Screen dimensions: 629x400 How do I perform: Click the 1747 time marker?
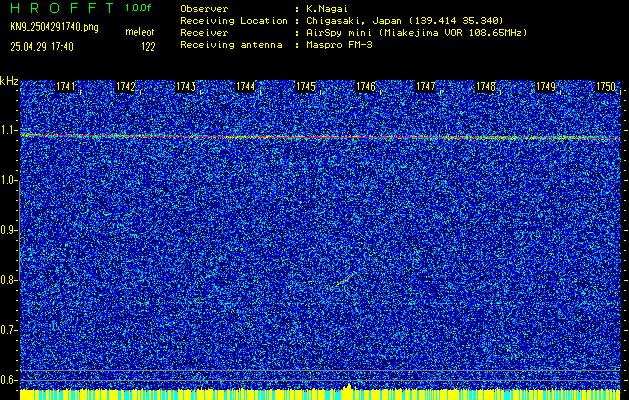pyautogui.click(x=426, y=87)
